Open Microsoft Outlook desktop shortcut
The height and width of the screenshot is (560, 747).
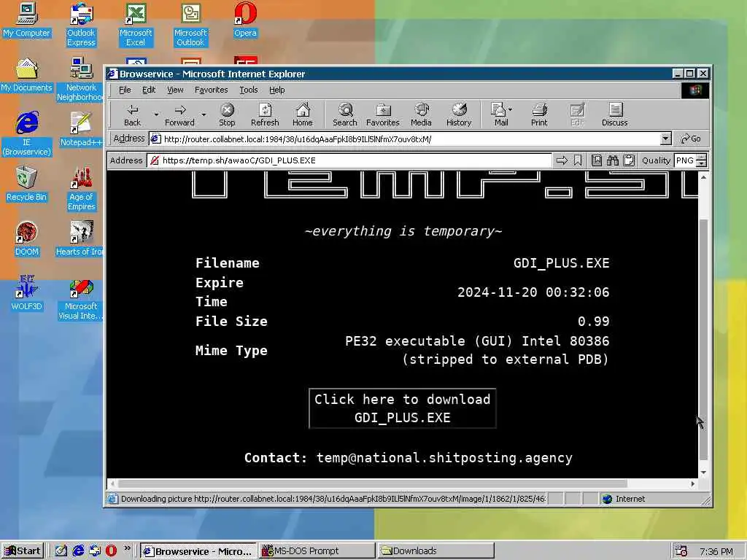[x=190, y=25]
